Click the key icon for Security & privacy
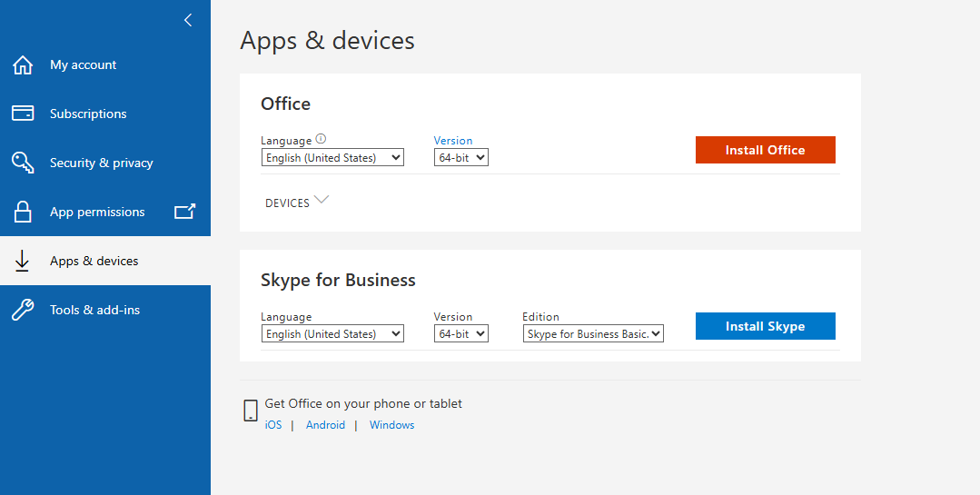Viewport: 980px width, 495px height. tap(23, 163)
